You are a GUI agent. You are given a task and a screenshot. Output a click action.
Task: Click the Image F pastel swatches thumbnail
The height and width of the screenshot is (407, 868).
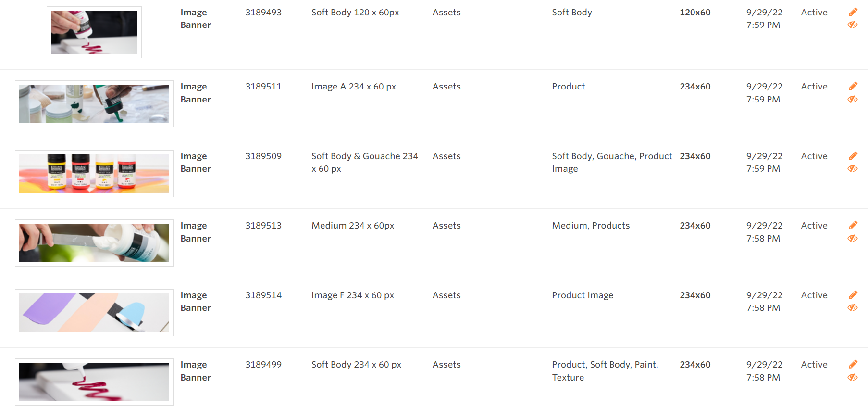94,313
